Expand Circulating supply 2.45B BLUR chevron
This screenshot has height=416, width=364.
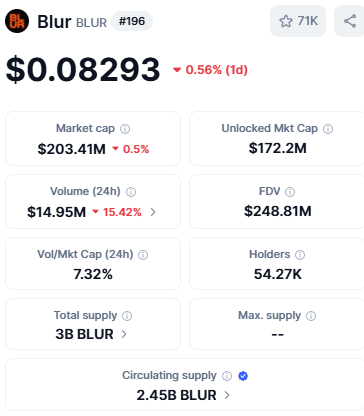point(227,395)
